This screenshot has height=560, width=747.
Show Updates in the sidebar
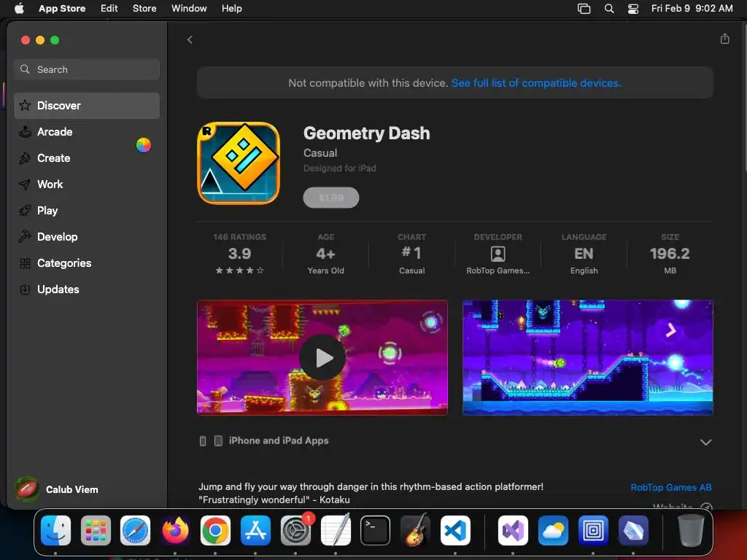[x=87, y=289]
